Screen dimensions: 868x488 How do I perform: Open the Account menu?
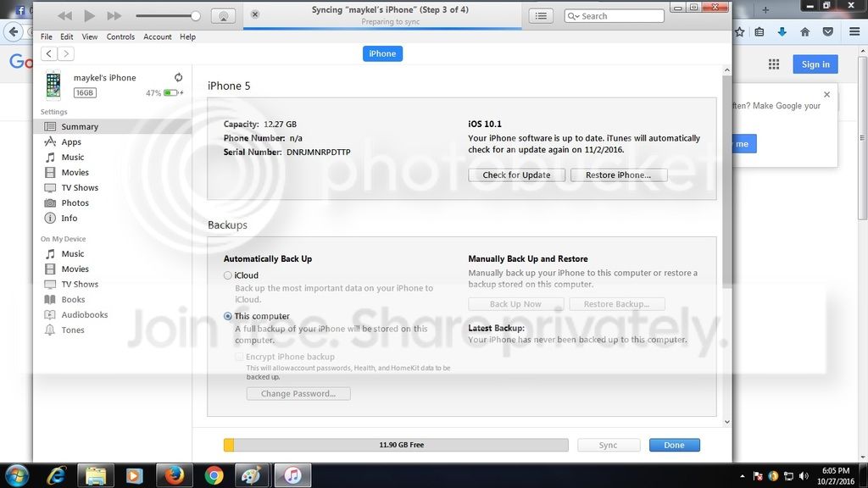(157, 37)
